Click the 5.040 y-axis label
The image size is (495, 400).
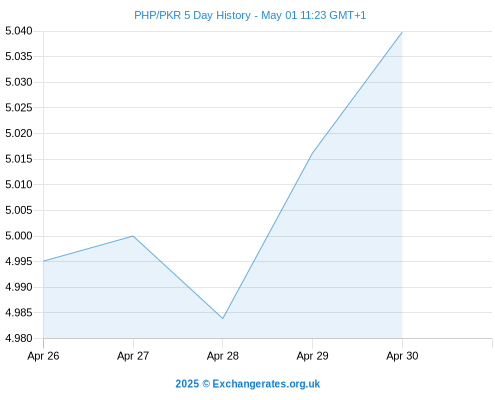(x=19, y=31)
